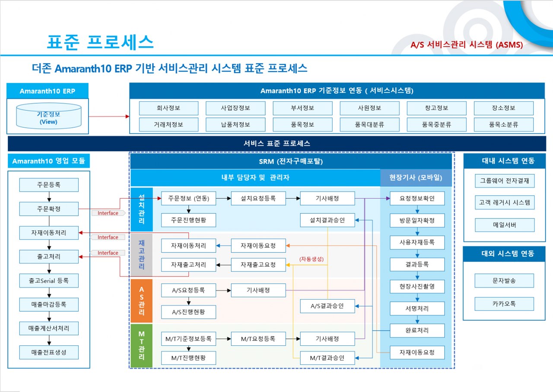
Task: Select the Amaranth10 ERP header box
Action: 48,91
